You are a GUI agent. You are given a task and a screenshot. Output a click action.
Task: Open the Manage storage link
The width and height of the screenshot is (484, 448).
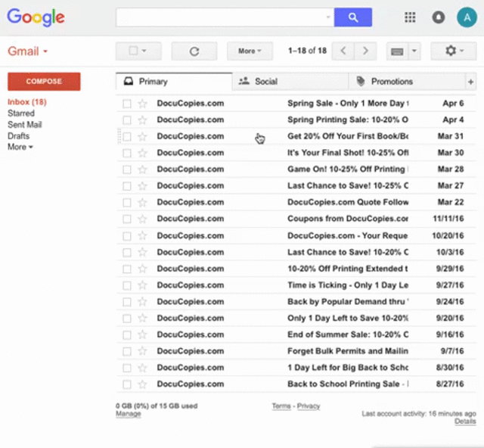coord(128,414)
